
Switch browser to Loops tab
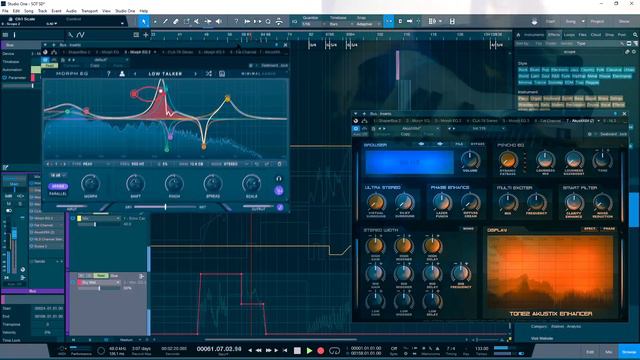[569, 35]
